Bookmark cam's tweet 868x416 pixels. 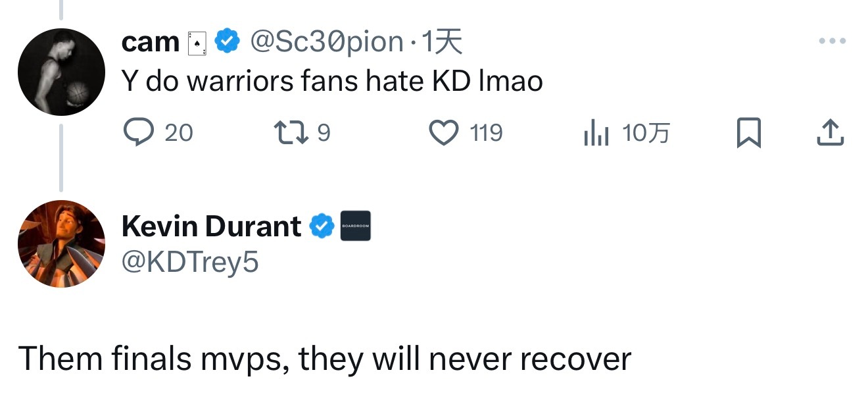(x=748, y=134)
